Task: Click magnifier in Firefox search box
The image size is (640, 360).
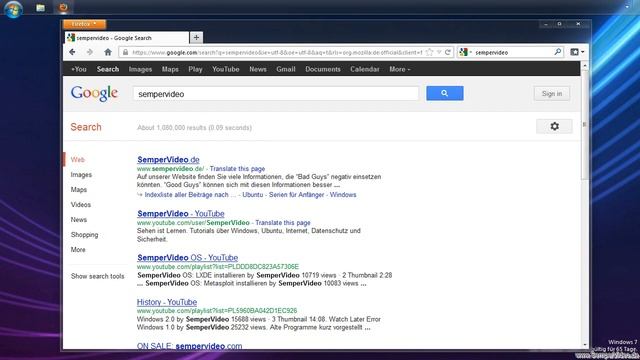Action: pyautogui.click(x=558, y=52)
